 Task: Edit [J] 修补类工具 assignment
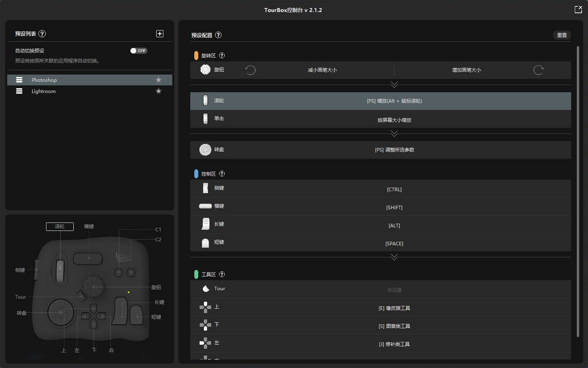coord(395,344)
